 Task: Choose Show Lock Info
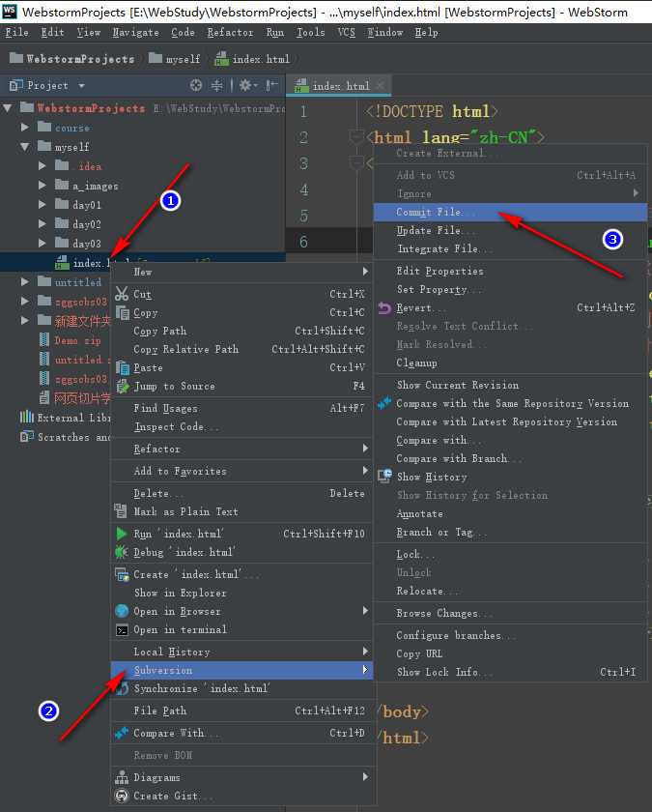510,672
